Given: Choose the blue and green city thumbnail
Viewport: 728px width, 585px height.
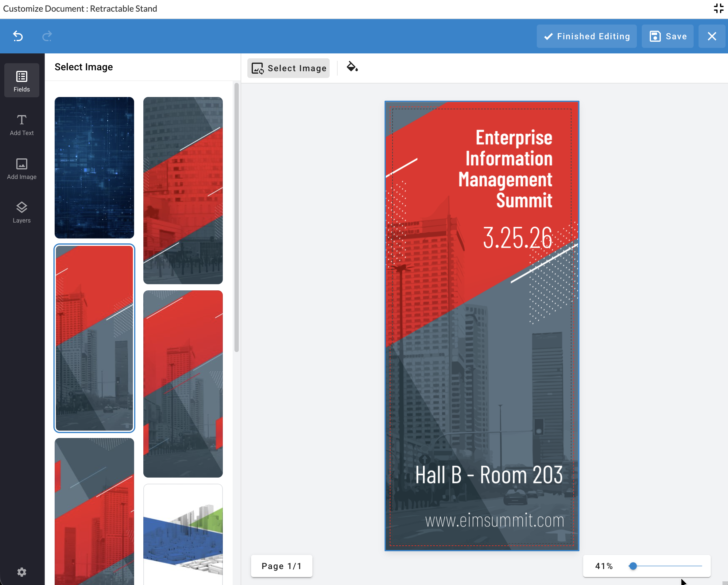Looking at the screenshot, I should point(183,534).
